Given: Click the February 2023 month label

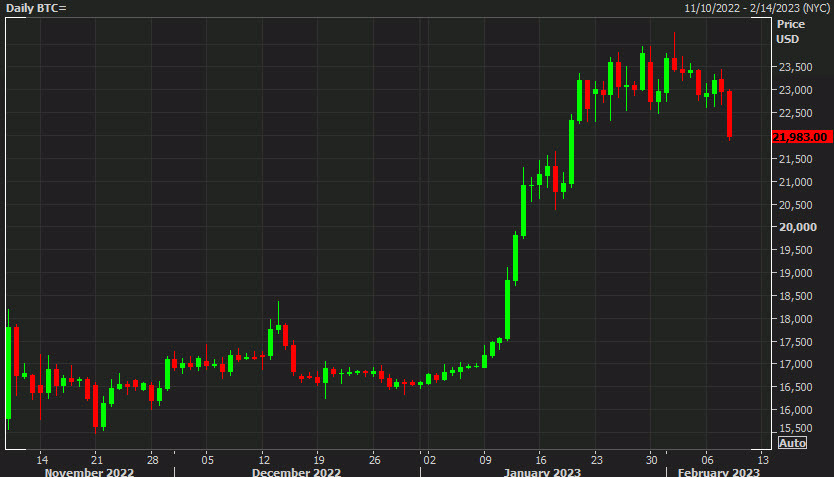Looking at the screenshot, I should click(719, 472).
